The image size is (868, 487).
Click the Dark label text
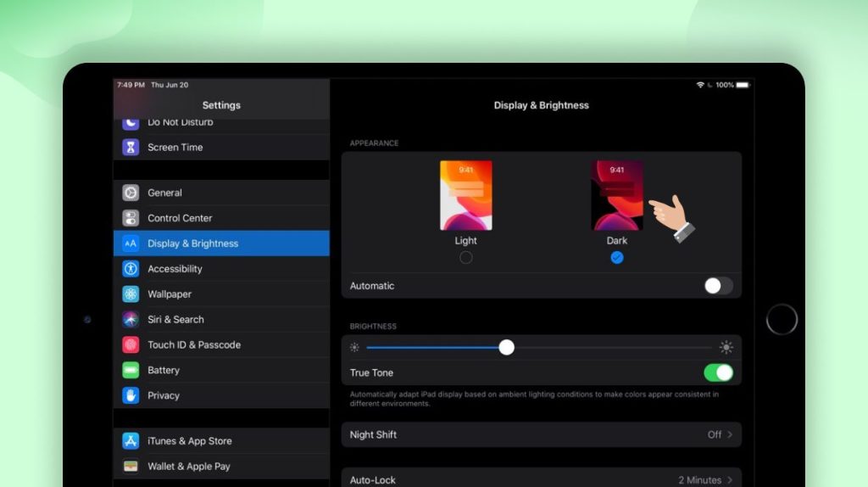click(617, 240)
